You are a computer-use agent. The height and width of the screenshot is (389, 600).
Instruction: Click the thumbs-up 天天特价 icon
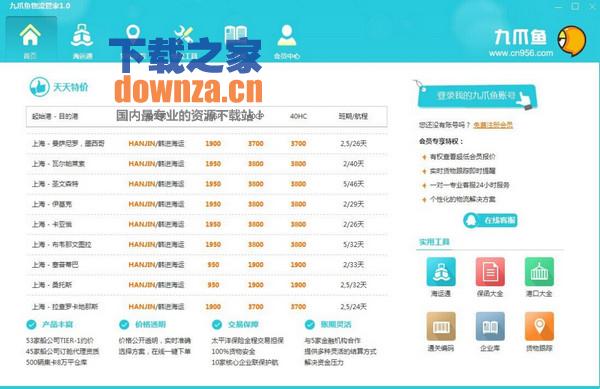pyautogui.click(x=39, y=87)
